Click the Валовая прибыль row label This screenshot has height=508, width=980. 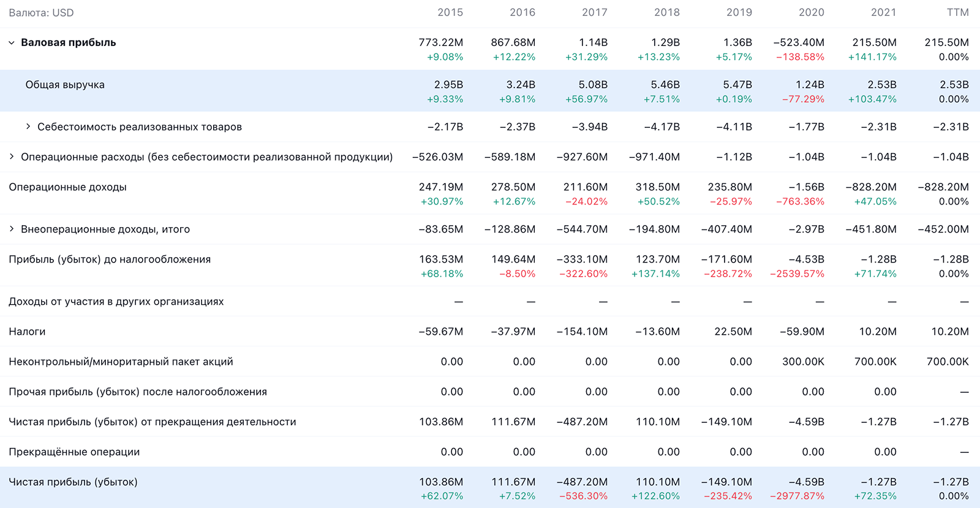pyautogui.click(x=69, y=43)
